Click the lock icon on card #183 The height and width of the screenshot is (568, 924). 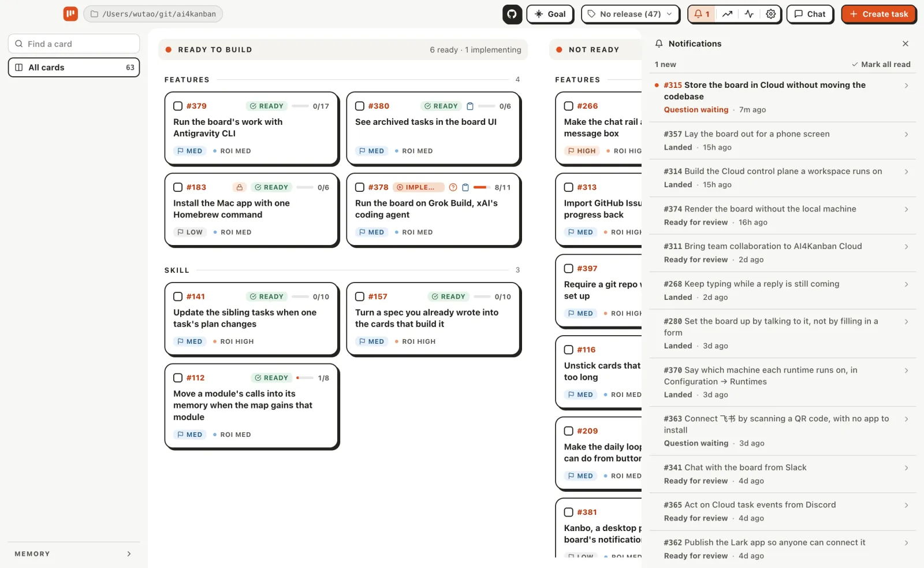240,187
